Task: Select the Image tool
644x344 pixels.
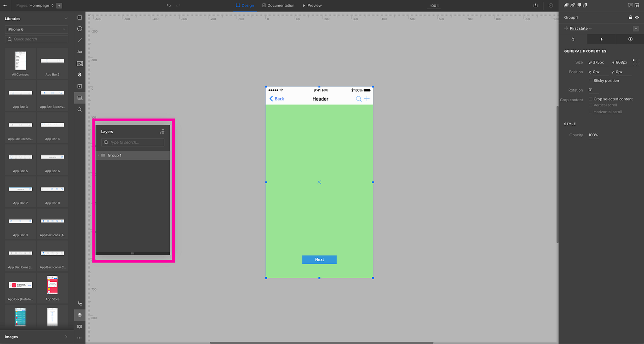Action: tap(80, 64)
